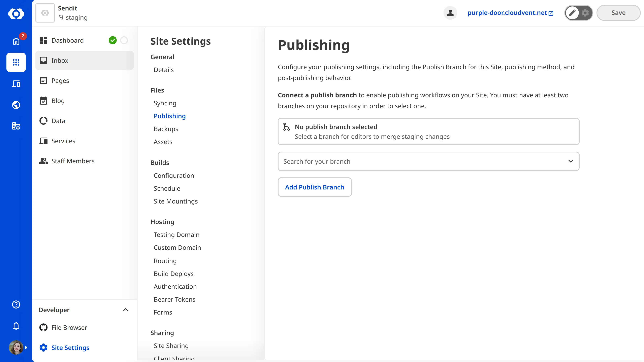This screenshot has width=644, height=362.
Task: Toggle the editor/settings mode switch
Action: [x=579, y=13]
